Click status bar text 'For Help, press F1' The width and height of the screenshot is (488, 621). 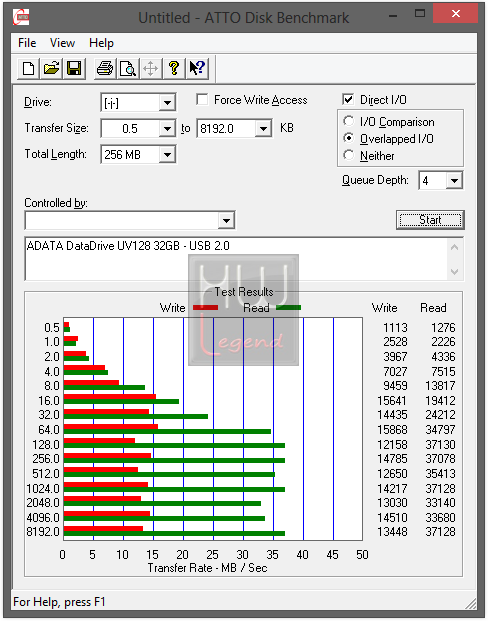pos(59,602)
